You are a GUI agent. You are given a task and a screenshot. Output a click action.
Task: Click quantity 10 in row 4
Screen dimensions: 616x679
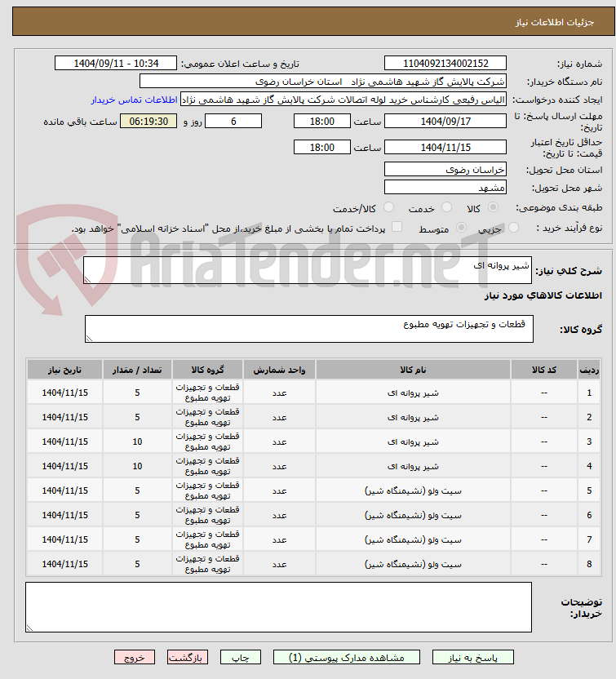pyautogui.click(x=137, y=466)
